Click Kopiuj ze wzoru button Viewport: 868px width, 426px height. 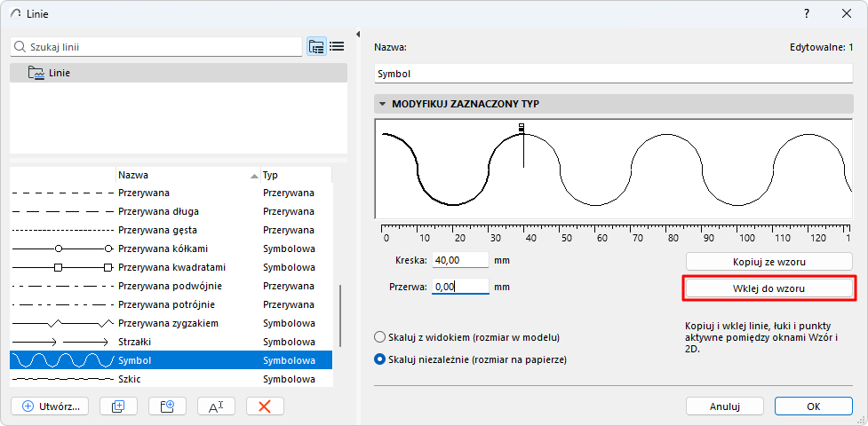(x=768, y=261)
